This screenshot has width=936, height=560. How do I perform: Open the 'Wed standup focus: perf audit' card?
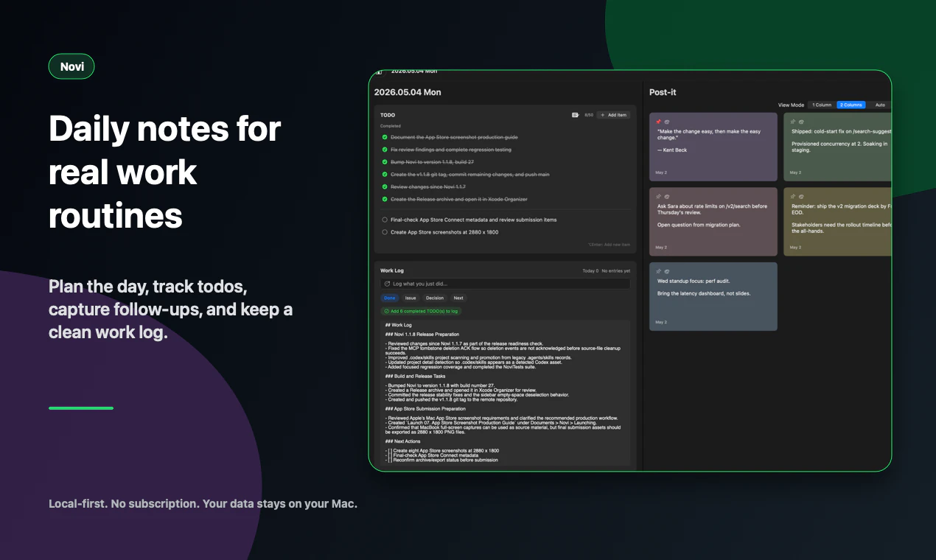[713, 296]
